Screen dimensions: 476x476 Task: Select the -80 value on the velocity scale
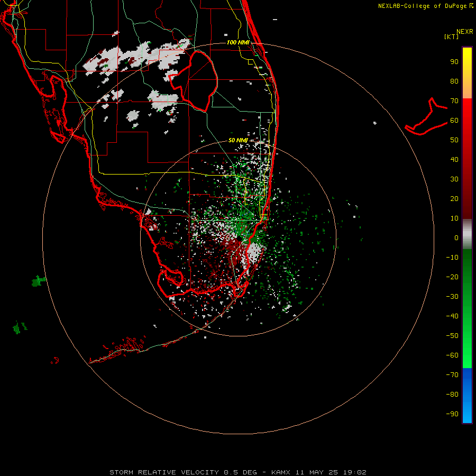pos(452,395)
